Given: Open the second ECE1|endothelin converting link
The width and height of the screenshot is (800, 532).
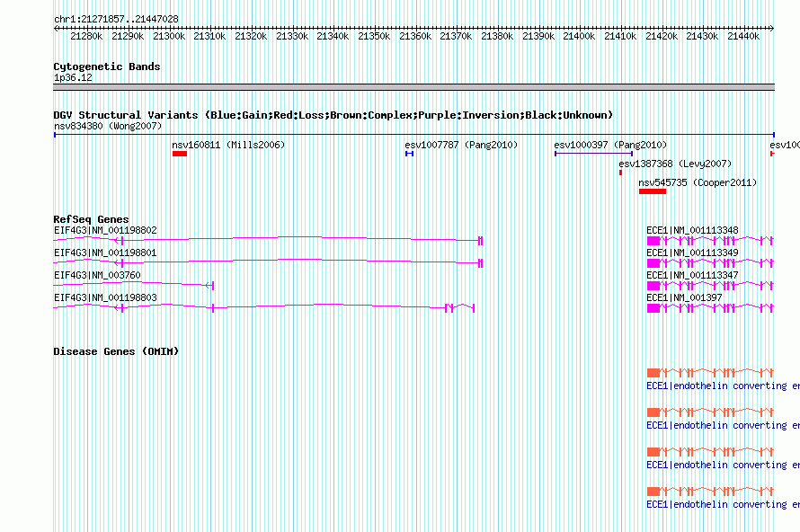Looking at the screenshot, I should [x=723, y=425].
